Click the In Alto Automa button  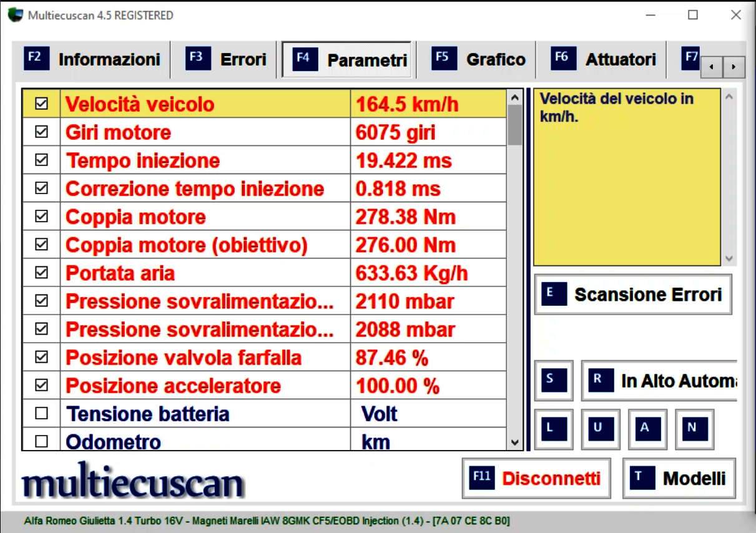click(x=659, y=381)
